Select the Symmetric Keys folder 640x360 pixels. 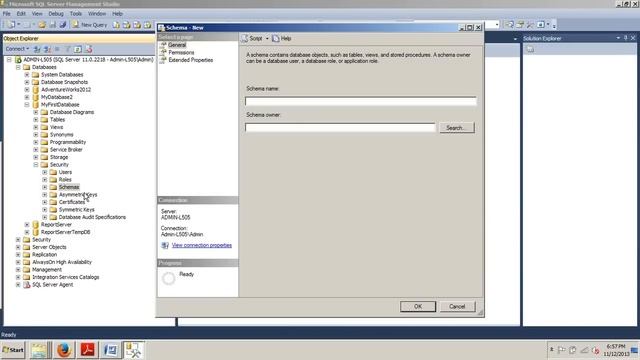[76, 210]
